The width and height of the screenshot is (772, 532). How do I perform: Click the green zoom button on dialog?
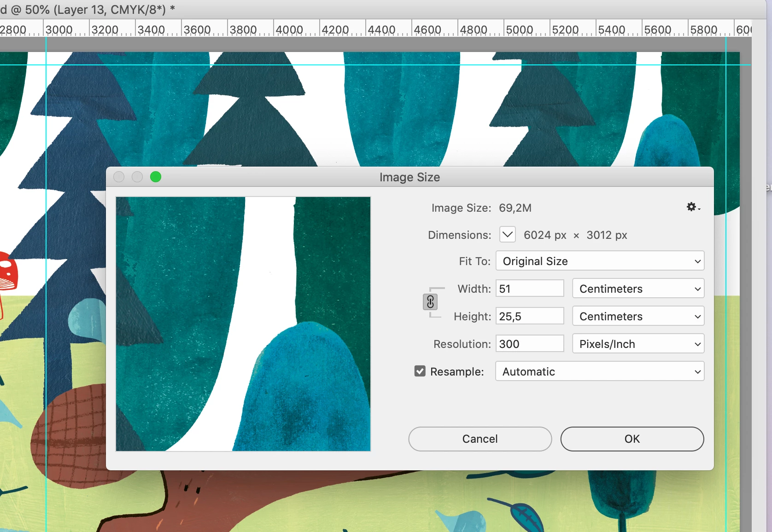[x=156, y=177]
